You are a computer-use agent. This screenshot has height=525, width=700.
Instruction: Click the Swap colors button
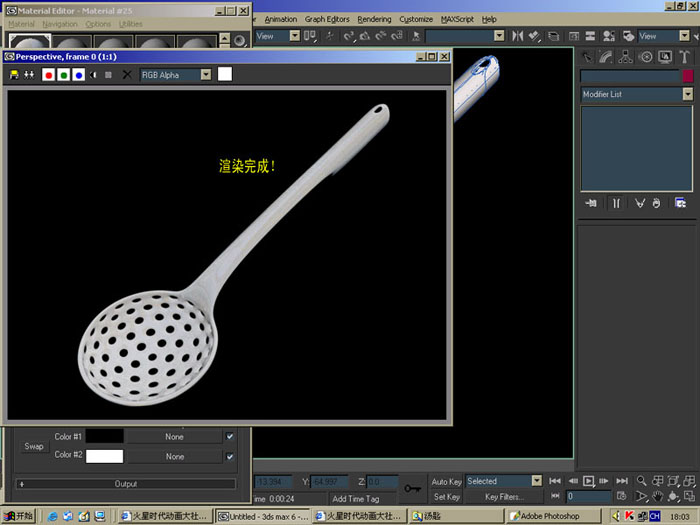pos(34,446)
